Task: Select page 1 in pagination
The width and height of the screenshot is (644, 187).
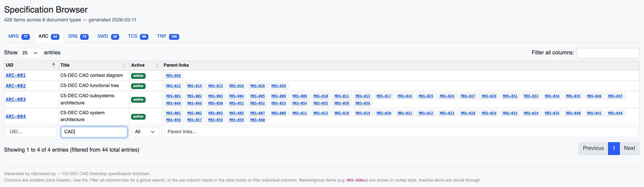Action: pyautogui.click(x=613, y=148)
